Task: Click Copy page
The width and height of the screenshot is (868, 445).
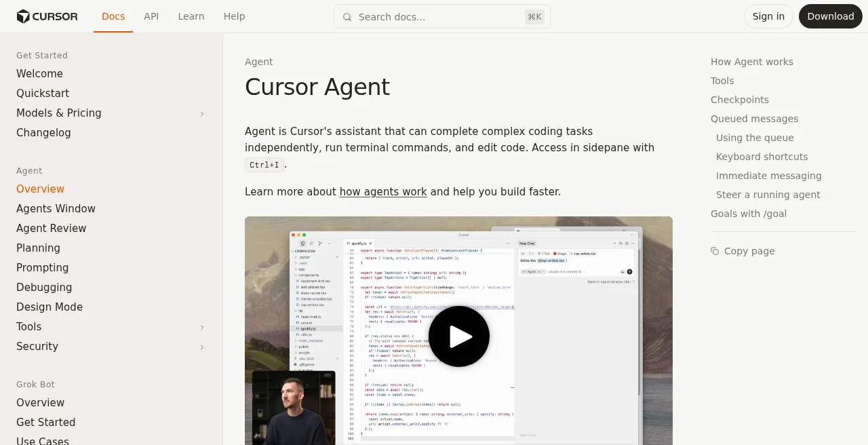Action: click(x=743, y=251)
